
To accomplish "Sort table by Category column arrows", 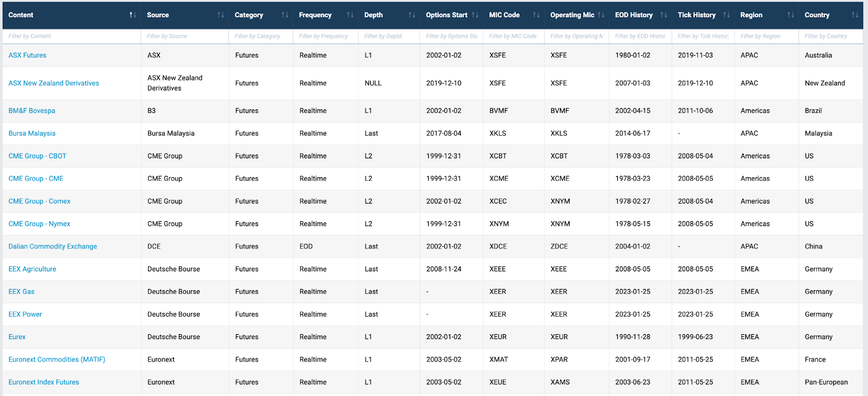I will 285,15.
